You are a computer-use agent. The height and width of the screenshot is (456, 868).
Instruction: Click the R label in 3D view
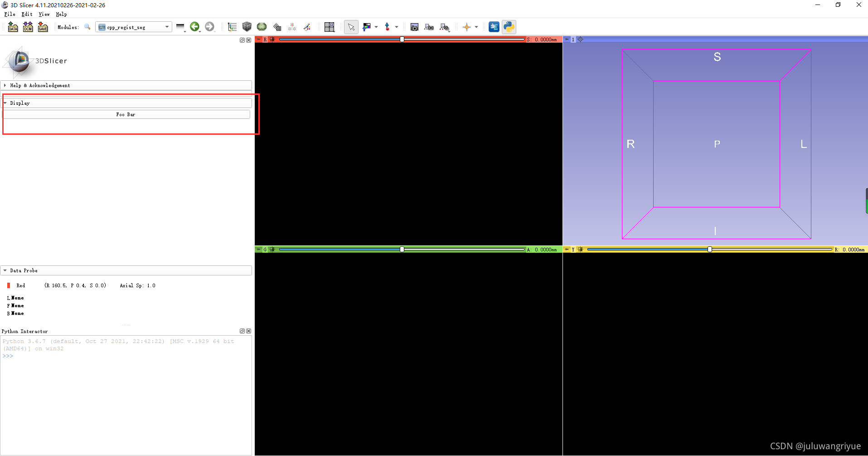click(x=630, y=144)
